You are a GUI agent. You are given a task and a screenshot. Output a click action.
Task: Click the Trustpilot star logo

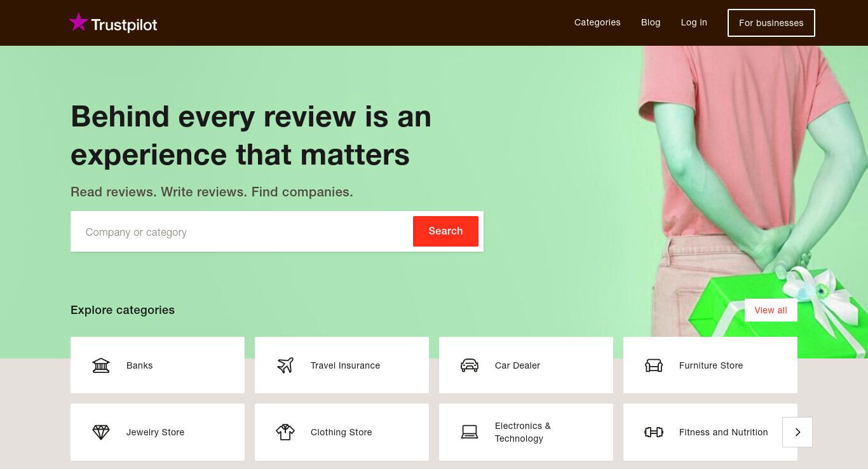[78, 22]
